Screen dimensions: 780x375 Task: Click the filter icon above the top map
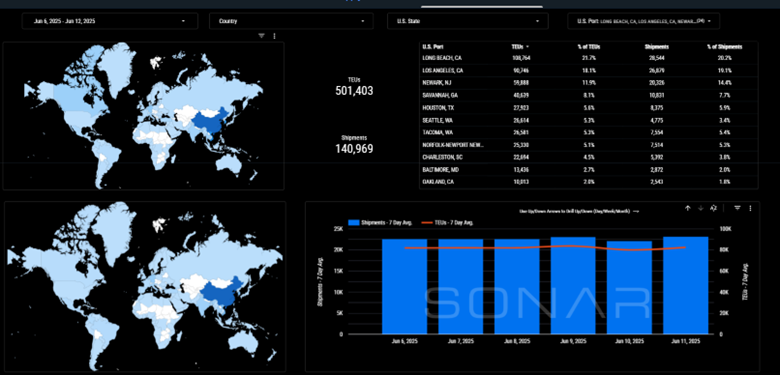(262, 36)
